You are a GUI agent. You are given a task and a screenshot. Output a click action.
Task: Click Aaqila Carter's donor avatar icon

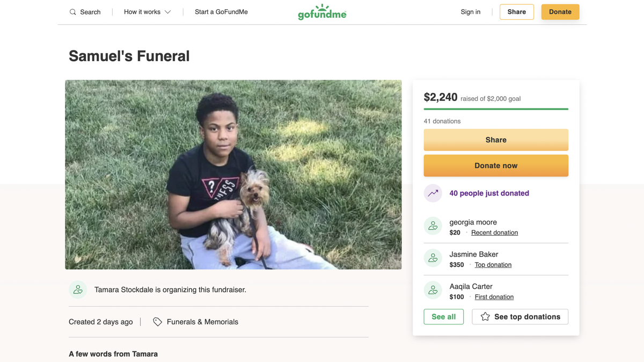point(433,291)
